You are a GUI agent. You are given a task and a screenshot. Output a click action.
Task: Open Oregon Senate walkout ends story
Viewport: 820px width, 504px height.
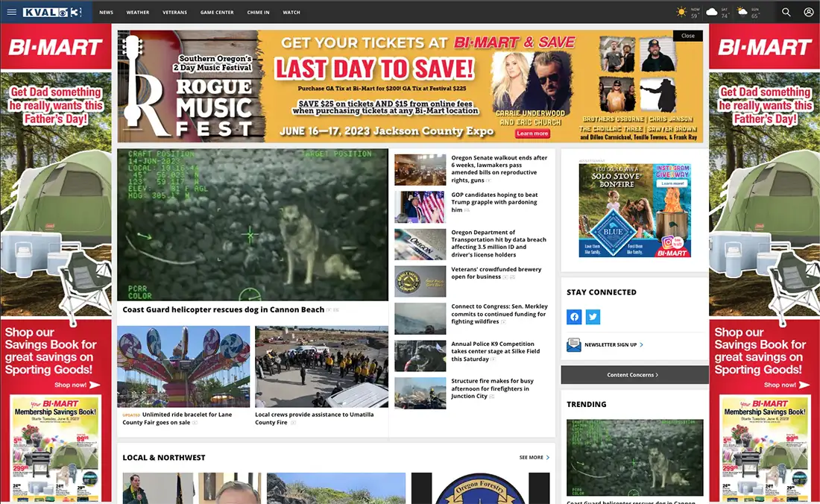(499, 169)
